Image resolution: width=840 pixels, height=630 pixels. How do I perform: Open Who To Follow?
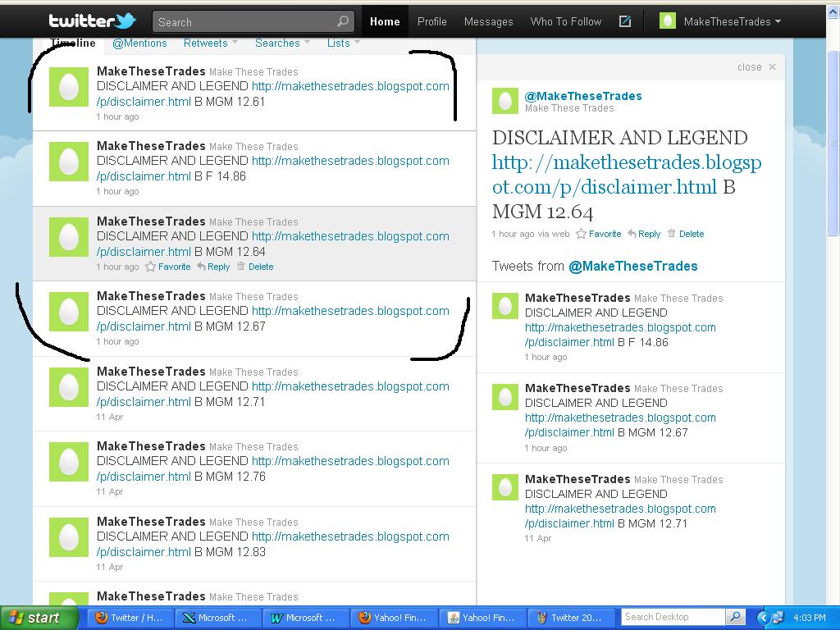coord(566,21)
